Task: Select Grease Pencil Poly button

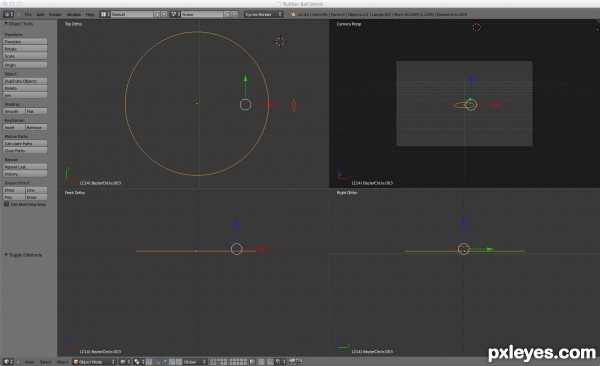Action: (x=14, y=198)
